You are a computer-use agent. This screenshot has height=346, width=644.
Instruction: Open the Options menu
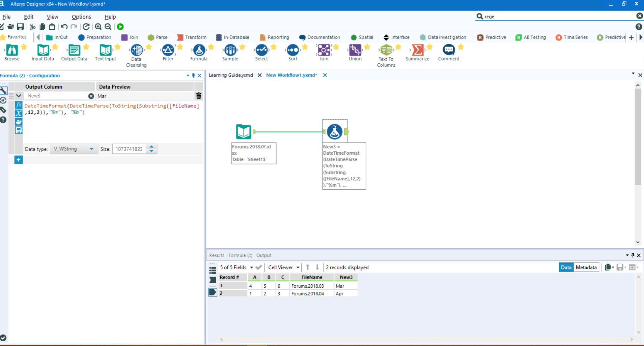tap(81, 17)
